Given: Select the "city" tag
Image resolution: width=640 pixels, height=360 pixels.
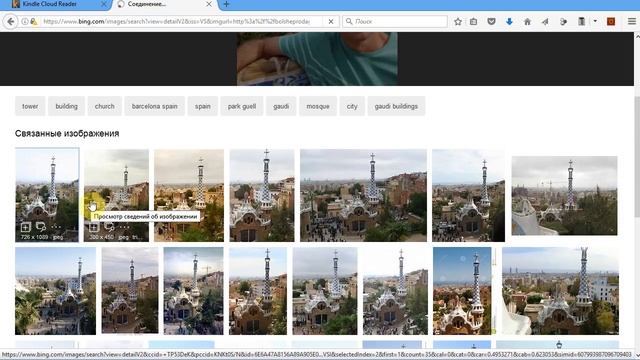Looking at the screenshot, I should [352, 106].
